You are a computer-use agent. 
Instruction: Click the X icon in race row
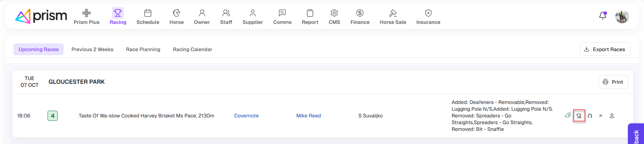[x=601, y=116]
